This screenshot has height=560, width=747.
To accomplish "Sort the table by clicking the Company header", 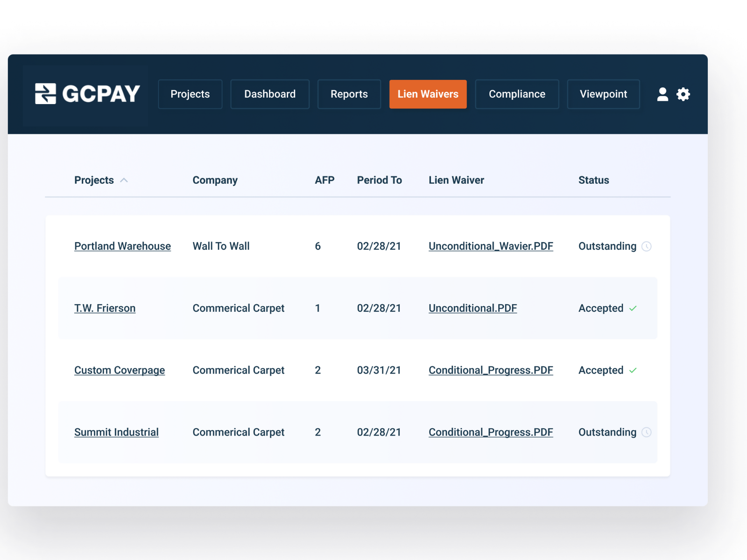I will [x=215, y=180].
